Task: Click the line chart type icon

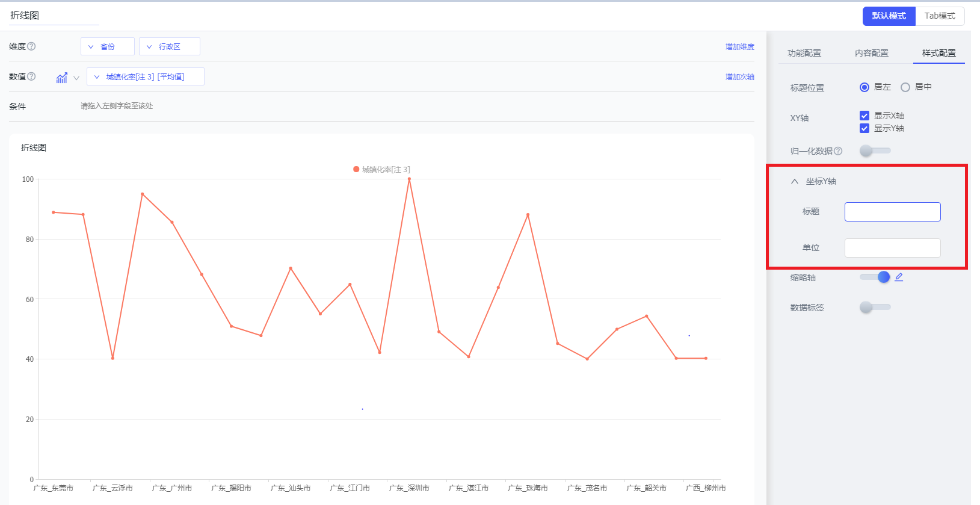Action: point(62,78)
